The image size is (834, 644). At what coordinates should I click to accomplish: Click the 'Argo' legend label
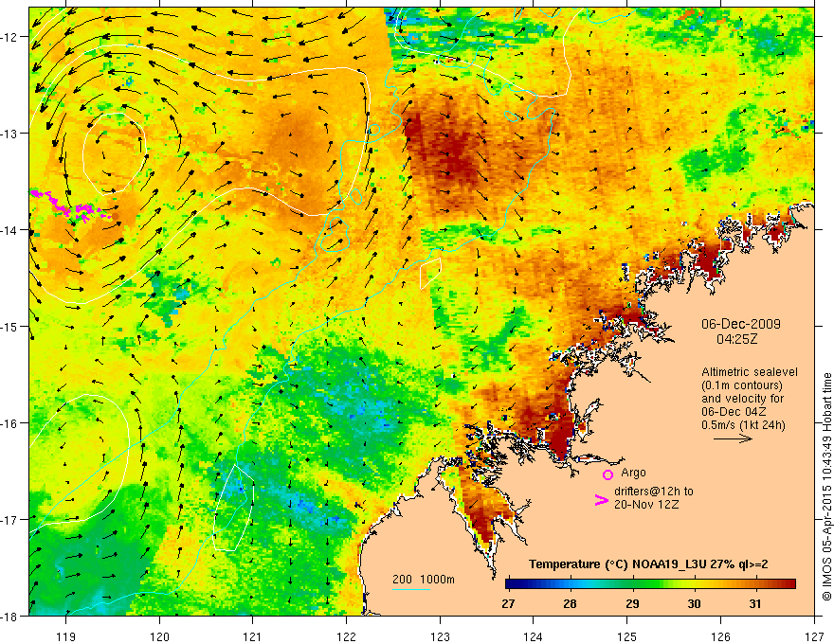[633, 473]
